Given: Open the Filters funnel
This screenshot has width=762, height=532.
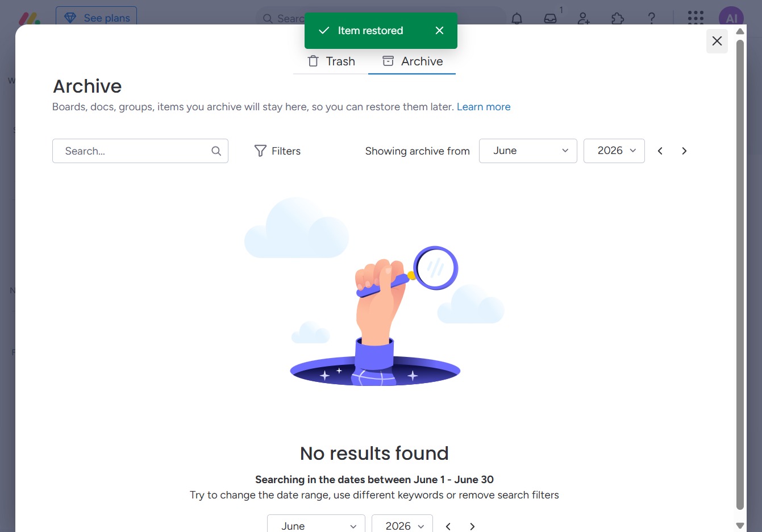Looking at the screenshot, I should [x=277, y=151].
